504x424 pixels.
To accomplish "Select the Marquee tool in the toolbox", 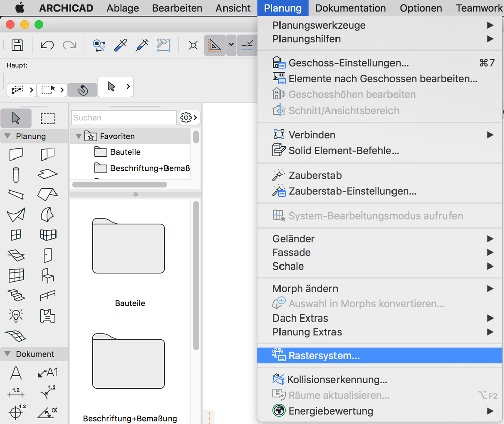I will (48, 118).
